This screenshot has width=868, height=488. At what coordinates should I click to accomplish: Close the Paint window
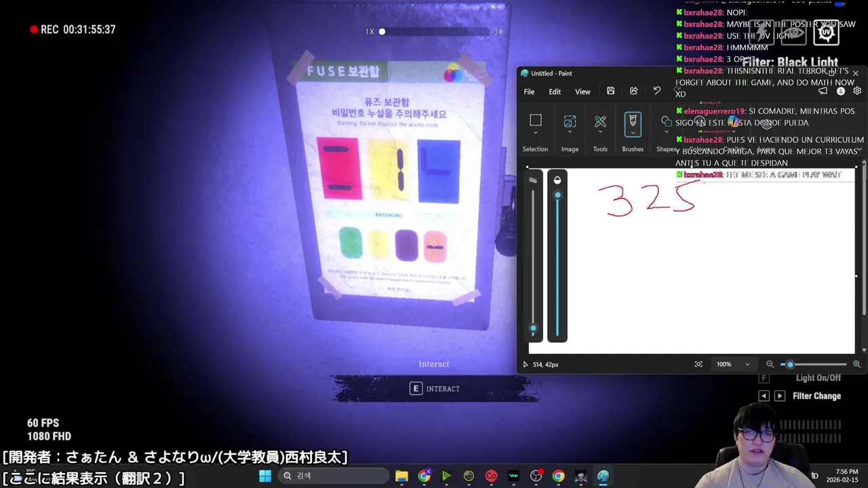point(855,73)
